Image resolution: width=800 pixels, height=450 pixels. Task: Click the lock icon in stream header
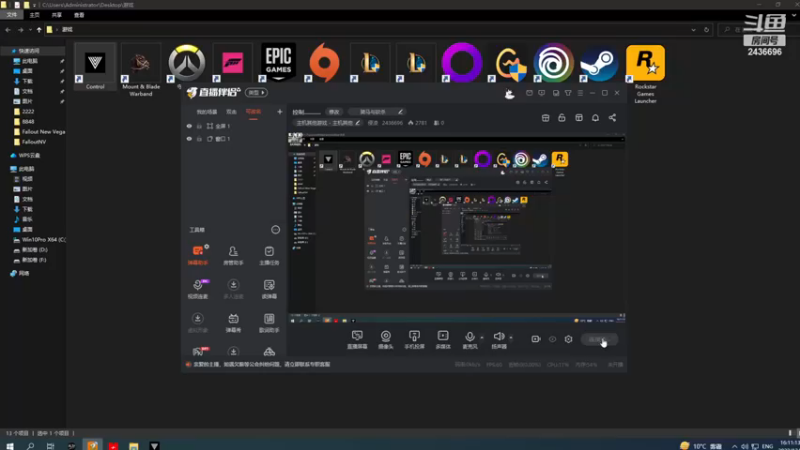pos(562,118)
